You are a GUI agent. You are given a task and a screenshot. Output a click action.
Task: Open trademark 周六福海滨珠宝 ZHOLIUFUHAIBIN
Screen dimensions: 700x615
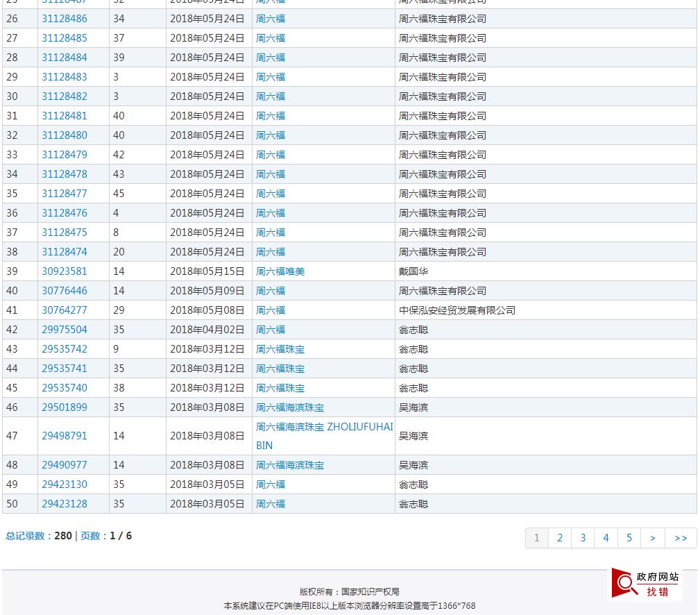pos(325,436)
